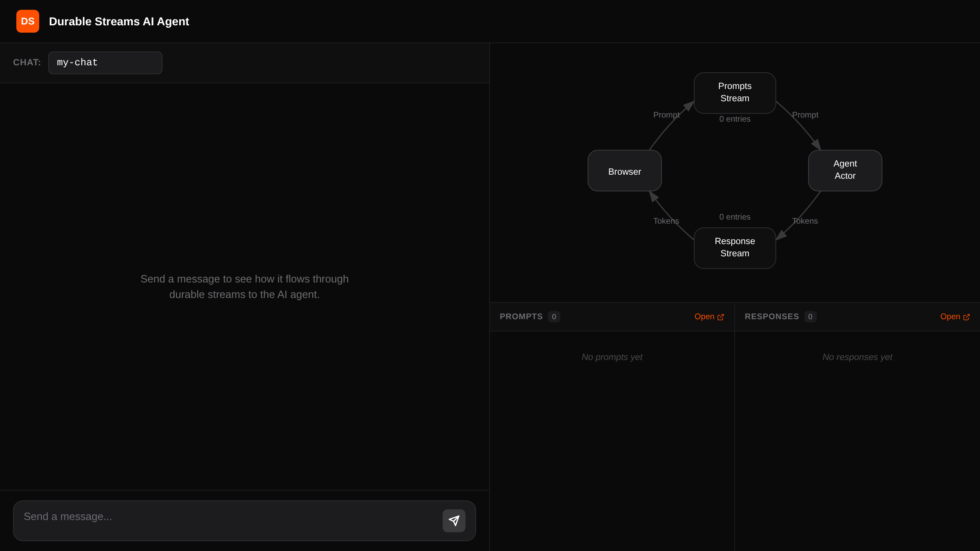Click the external-link icon beside Prompts Open

pyautogui.click(x=720, y=316)
